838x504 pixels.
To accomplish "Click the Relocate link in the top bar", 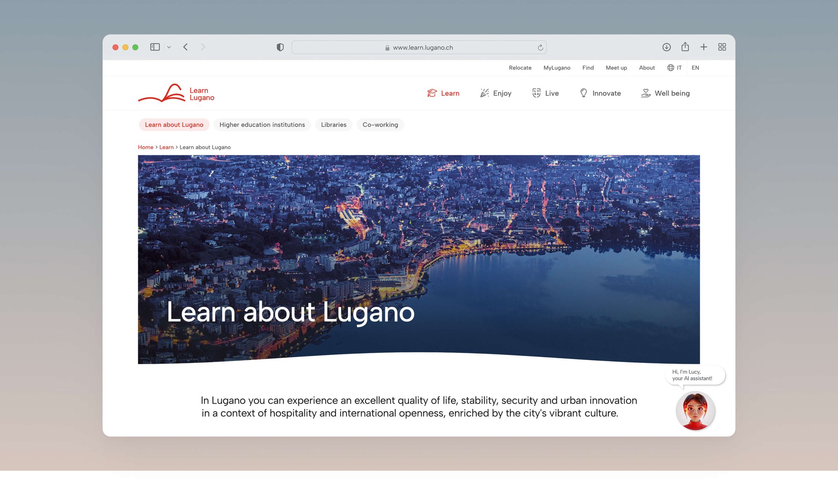I will pyautogui.click(x=520, y=68).
